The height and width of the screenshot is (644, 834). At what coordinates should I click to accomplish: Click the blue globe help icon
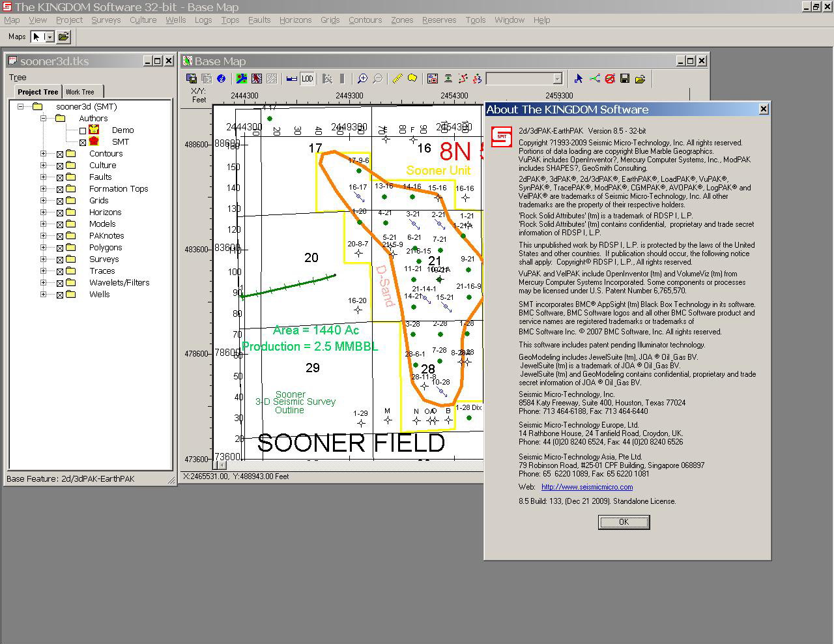tap(222, 79)
